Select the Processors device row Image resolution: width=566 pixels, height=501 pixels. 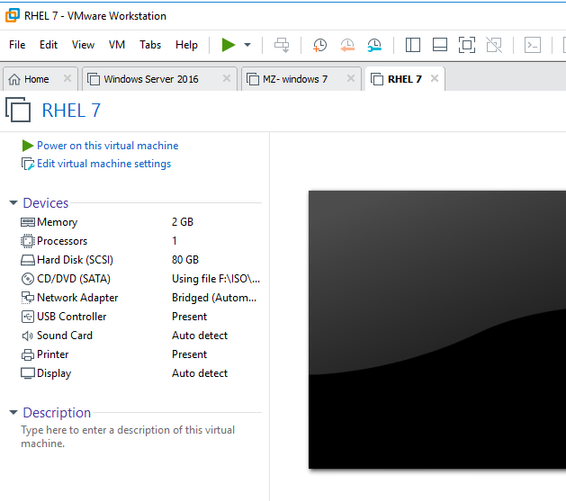coord(141,241)
